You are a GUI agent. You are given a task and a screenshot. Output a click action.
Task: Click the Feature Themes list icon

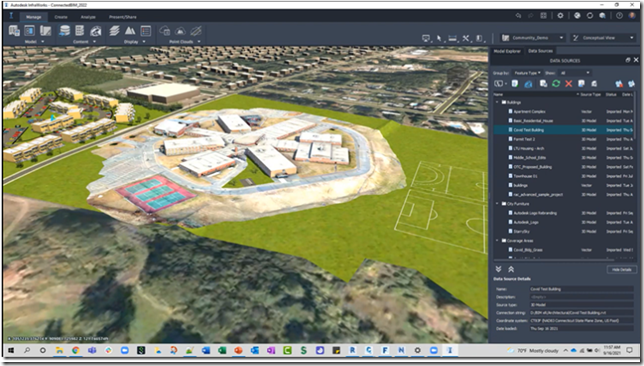[x=146, y=31]
